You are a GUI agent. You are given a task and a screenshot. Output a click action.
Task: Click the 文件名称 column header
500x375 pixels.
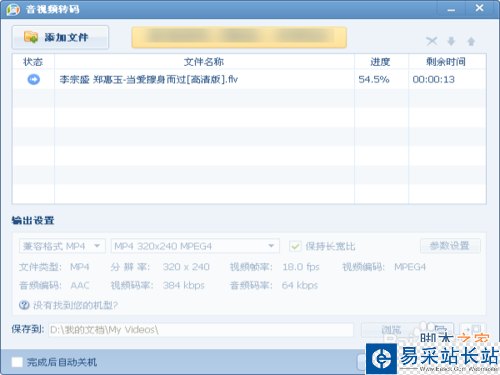(204, 62)
